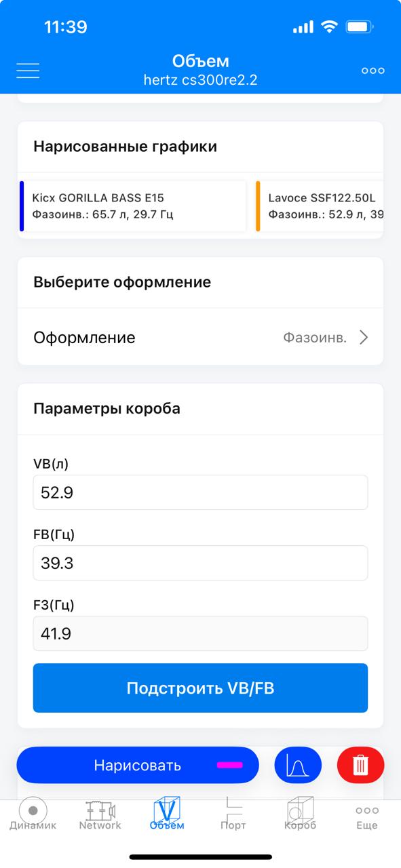401x868 pixels.
Task: Tap the Нарисовать button
Action: [x=138, y=766]
